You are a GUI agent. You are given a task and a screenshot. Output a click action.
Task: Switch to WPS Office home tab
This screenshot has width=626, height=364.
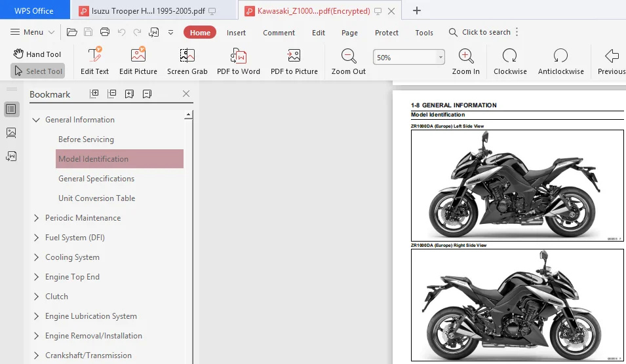pos(34,10)
